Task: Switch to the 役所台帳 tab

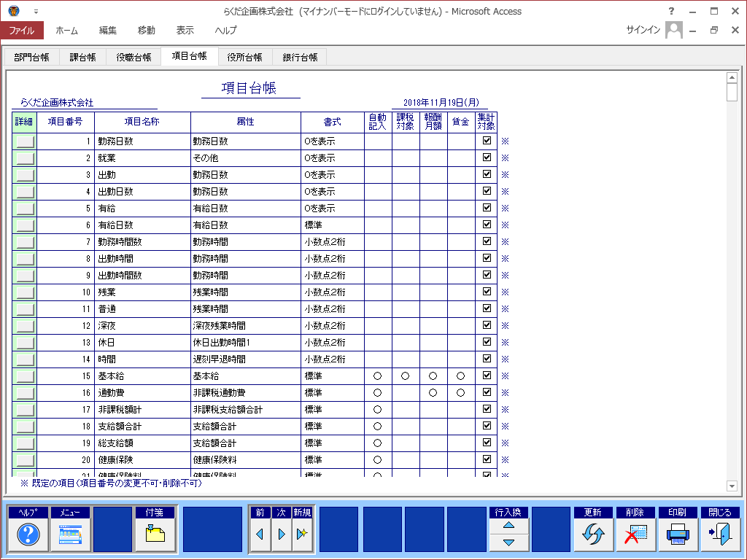Action: pyautogui.click(x=245, y=57)
